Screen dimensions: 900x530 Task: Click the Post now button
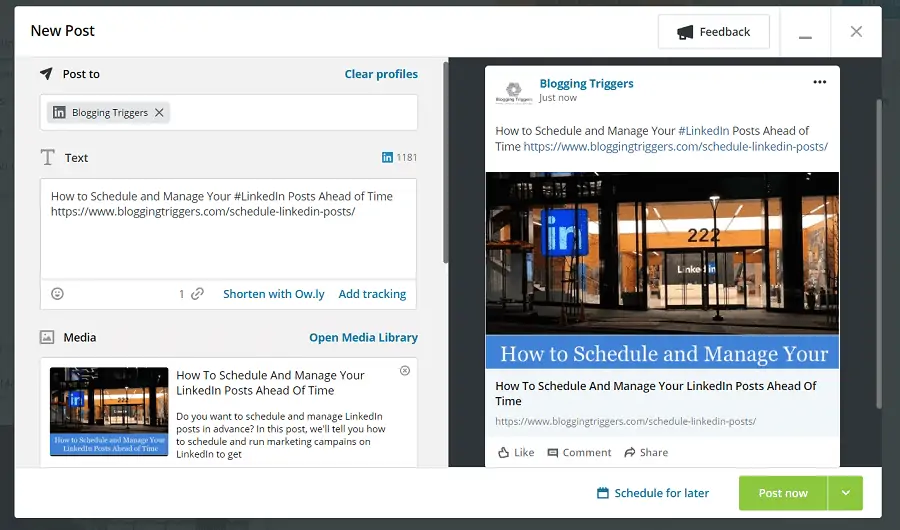pos(783,493)
